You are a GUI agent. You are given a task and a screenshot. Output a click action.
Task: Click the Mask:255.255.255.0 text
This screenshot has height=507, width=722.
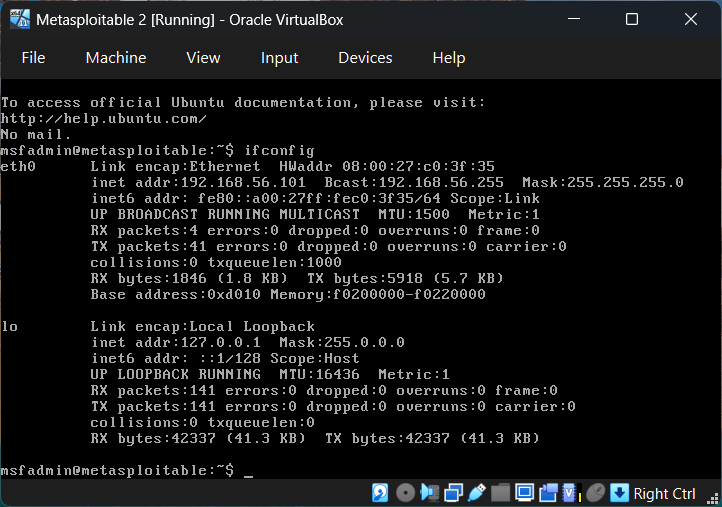603,182
